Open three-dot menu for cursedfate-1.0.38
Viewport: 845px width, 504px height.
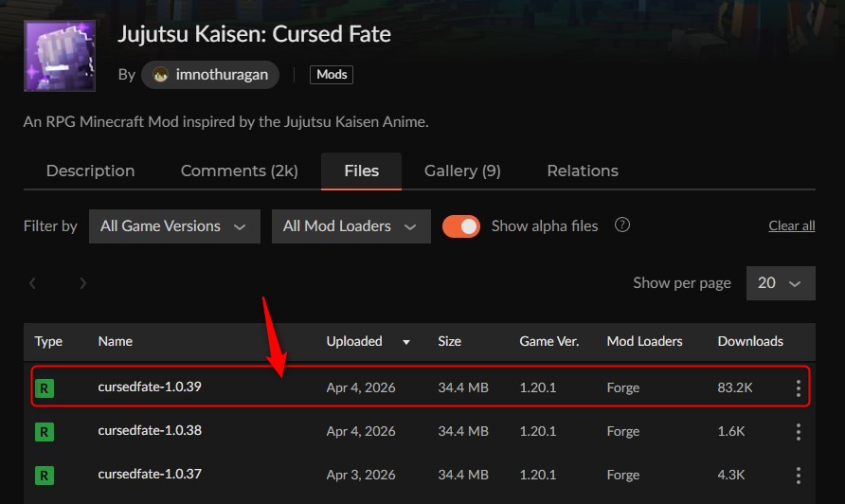tap(799, 431)
